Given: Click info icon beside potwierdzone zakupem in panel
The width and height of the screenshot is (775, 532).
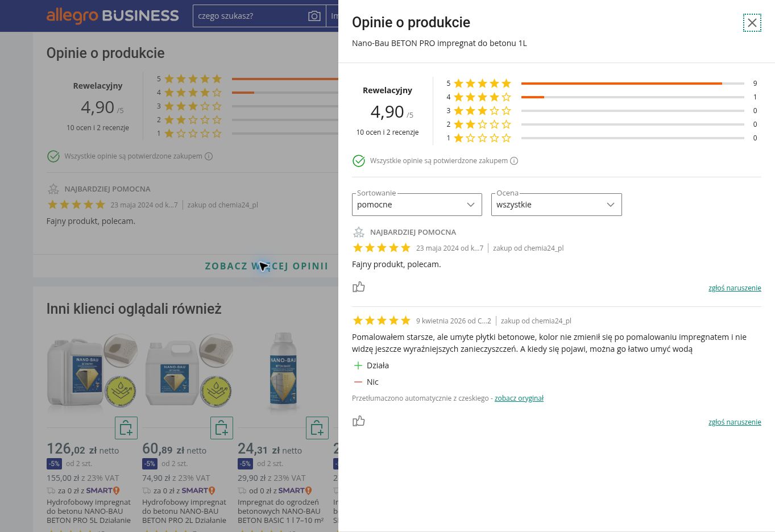Looking at the screenshot, I should 514,161.
